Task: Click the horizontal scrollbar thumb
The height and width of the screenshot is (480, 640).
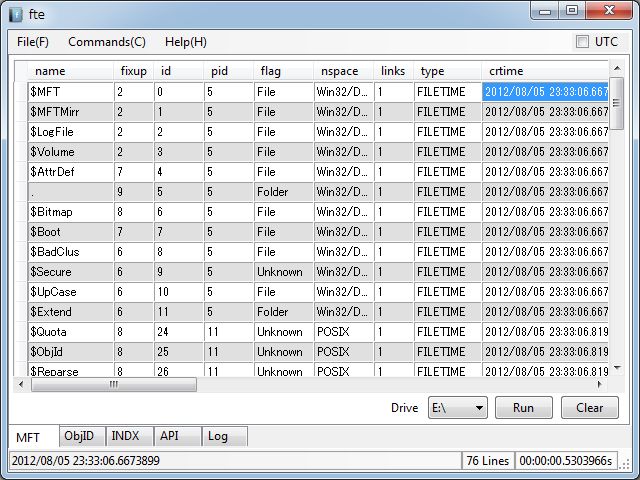Action: click(114, 384)
